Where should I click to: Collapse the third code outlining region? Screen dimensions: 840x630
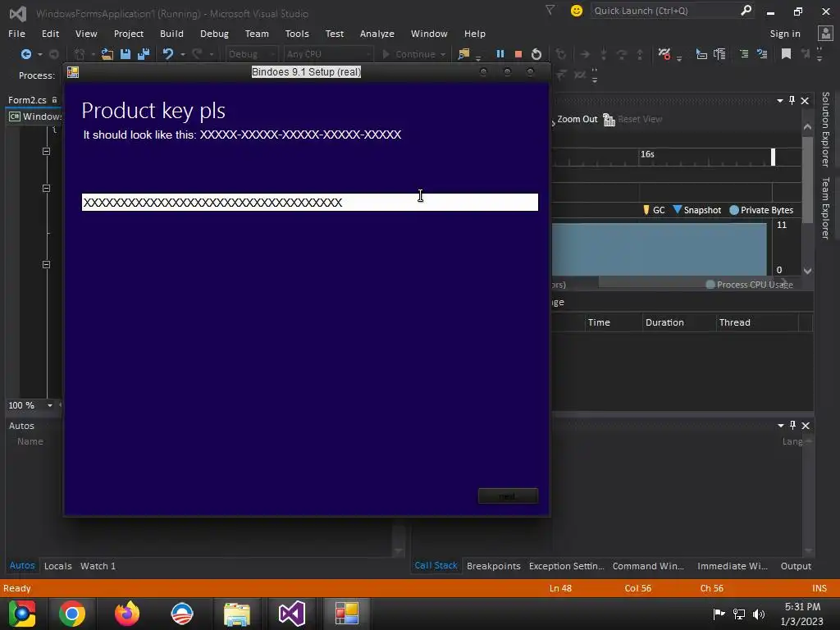pos(47,265)
